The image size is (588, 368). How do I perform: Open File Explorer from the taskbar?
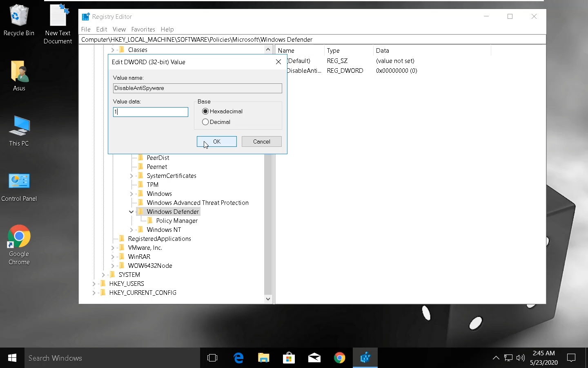pyautogui.click(x=264, y=358)
